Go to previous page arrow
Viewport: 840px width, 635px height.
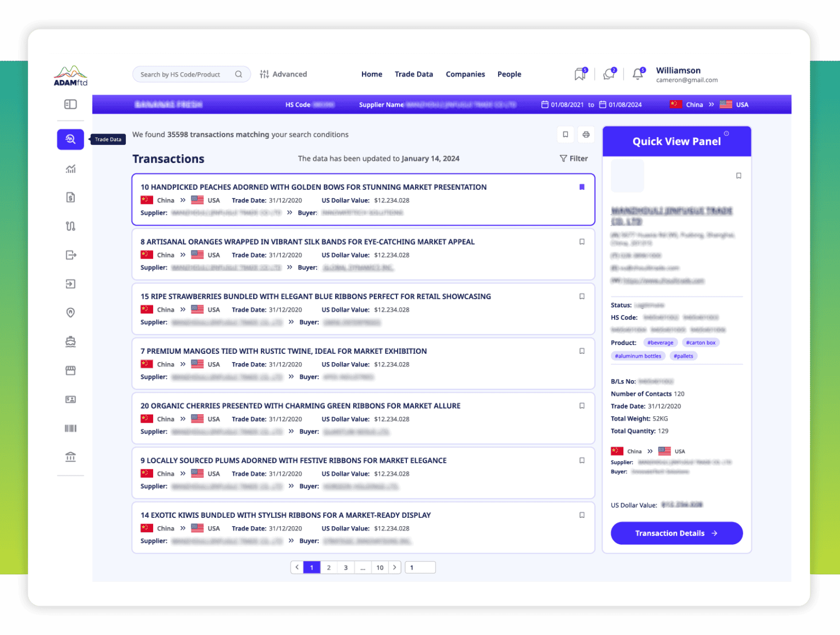point(297,567)
